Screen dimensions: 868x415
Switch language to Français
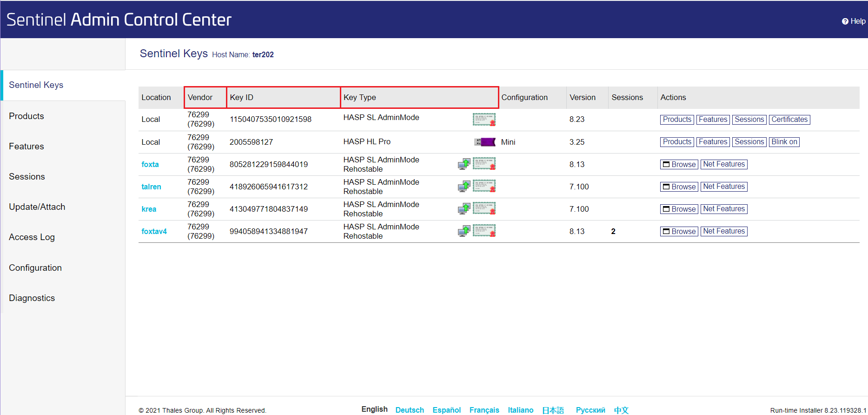484,410
